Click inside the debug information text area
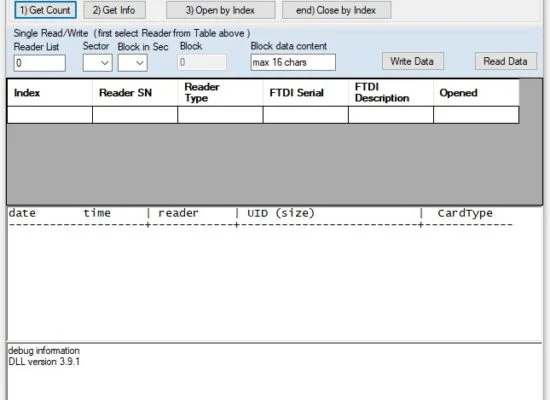 [x=274, y=372]
